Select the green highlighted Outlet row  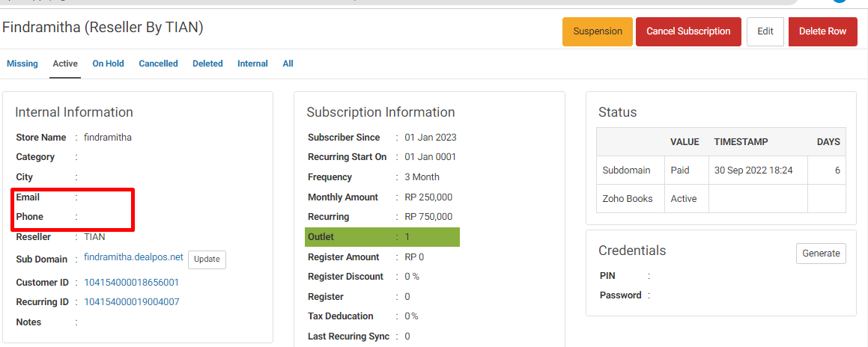[382, 236]
